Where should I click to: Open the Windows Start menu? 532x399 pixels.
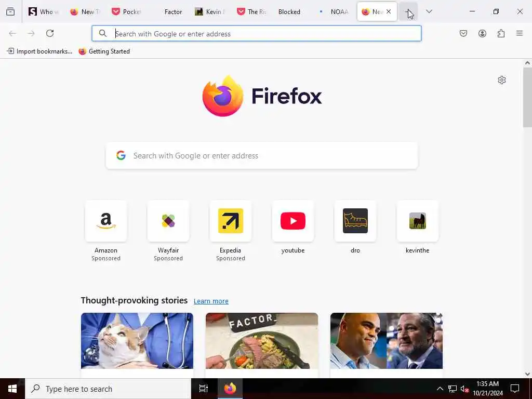coord(12,389)
